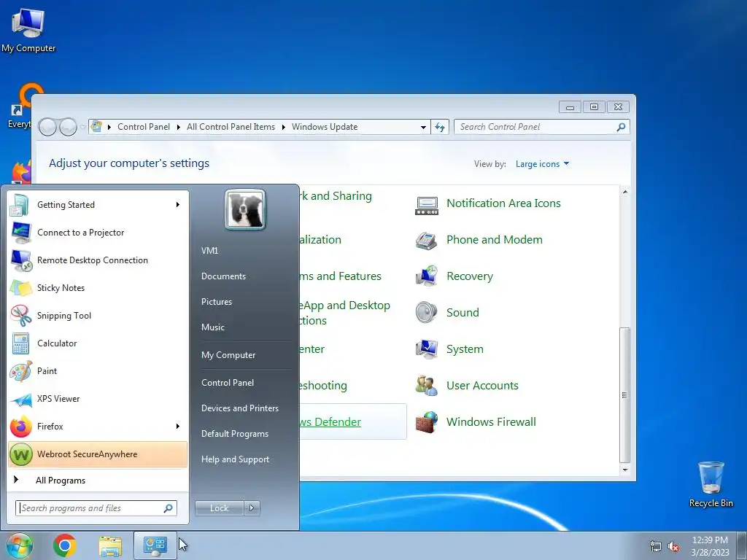Click the Control Panel vertical scrollbar thumb
747x560 pixels.
[x=624, y=394]
